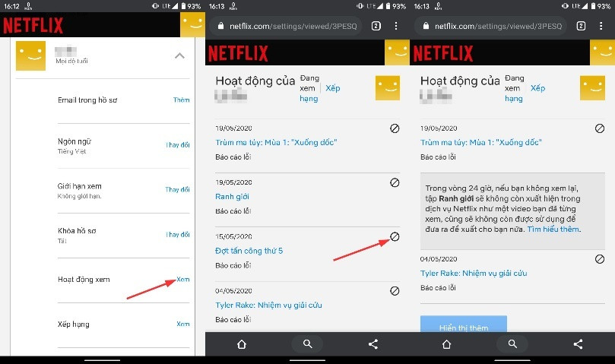The height and width of the screenshot is (364, 615).
Task: Click the Netflix logo in the right screen
Action: pos(443,53)
